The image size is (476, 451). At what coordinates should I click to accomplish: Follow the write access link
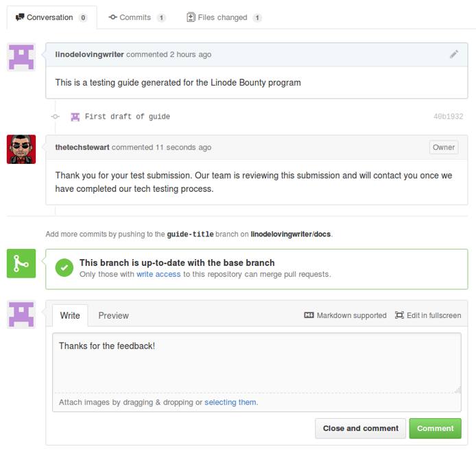(158, 274)
